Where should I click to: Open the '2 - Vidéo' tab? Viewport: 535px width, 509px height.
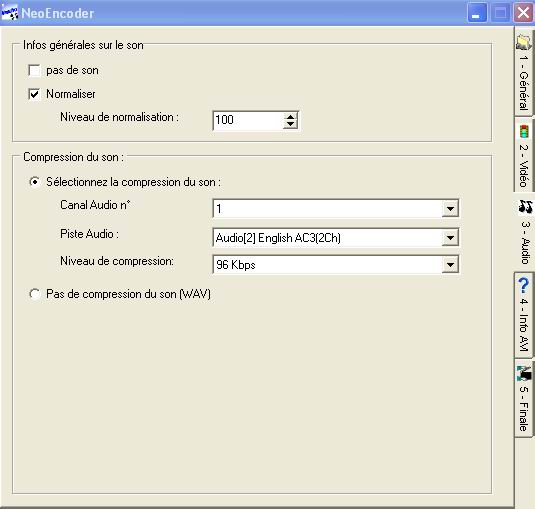523,155
